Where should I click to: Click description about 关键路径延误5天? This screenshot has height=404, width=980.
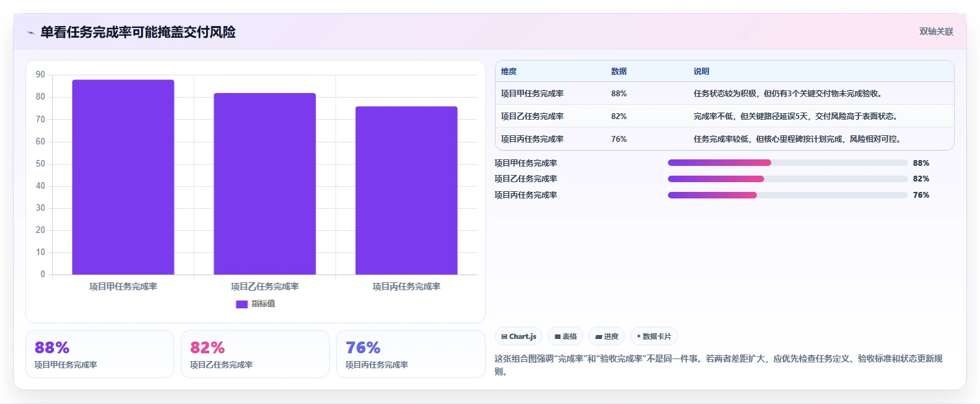795,116
